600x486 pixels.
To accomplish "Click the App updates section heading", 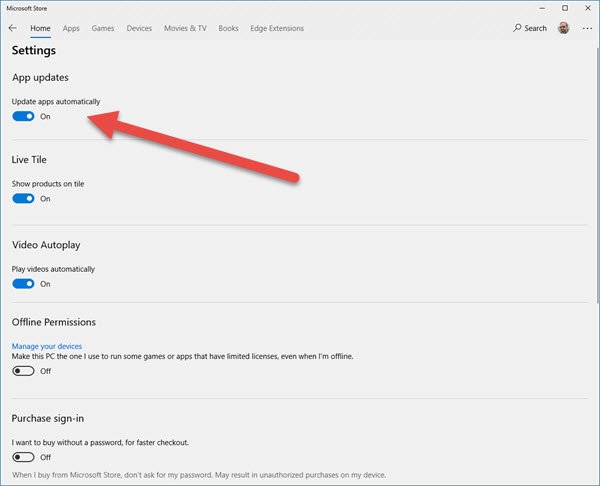I will coord(40,78).
